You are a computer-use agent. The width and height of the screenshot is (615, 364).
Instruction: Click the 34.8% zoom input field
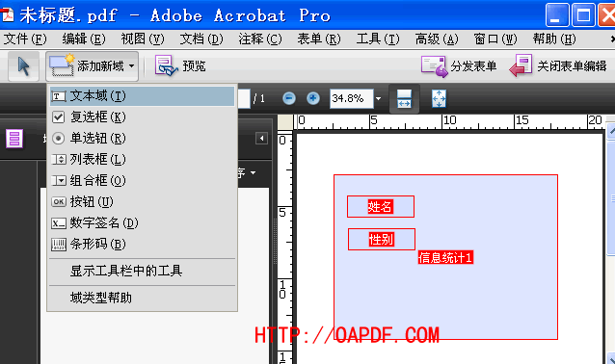click(351, 98)
